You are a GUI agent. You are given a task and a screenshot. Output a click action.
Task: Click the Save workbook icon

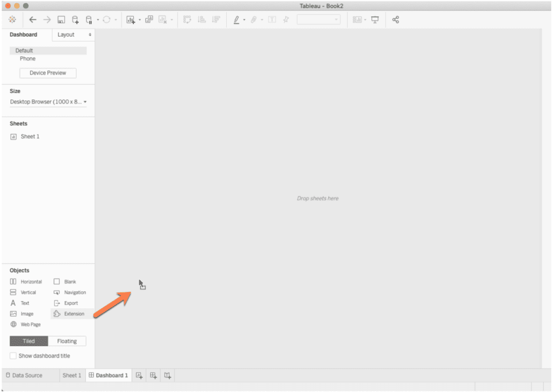coord(61,20)
